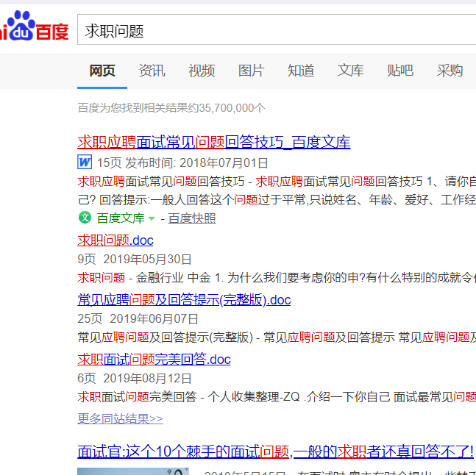Switch to the 资讯 tab
This screenshot has width=476, height=475.
pos(152,71)
